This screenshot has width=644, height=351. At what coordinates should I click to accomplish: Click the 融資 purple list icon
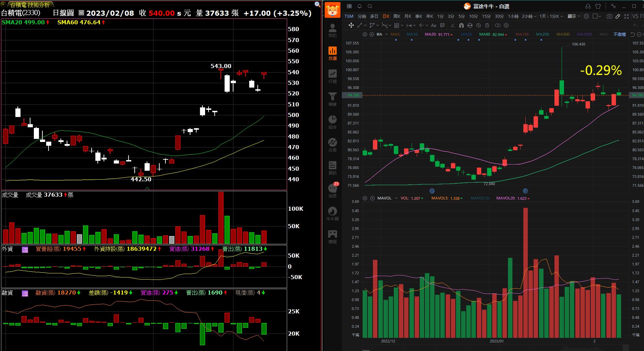[x=25, y=294]
